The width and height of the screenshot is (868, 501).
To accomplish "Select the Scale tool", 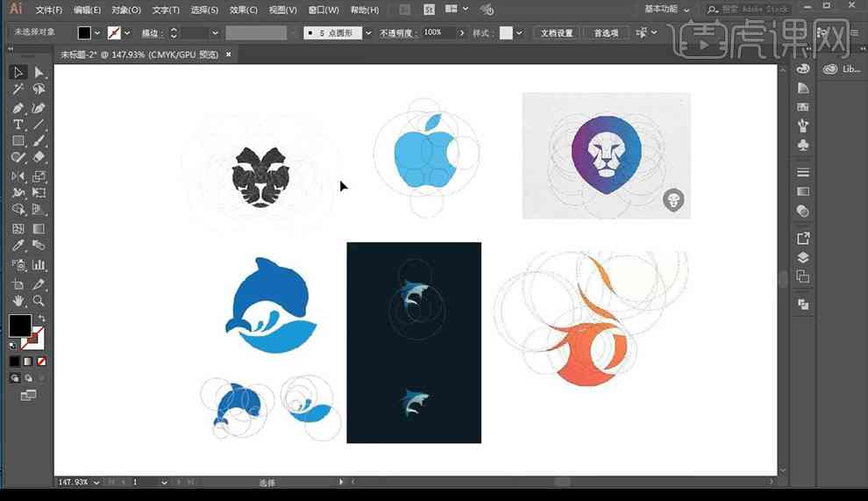I will pos(39,176).
